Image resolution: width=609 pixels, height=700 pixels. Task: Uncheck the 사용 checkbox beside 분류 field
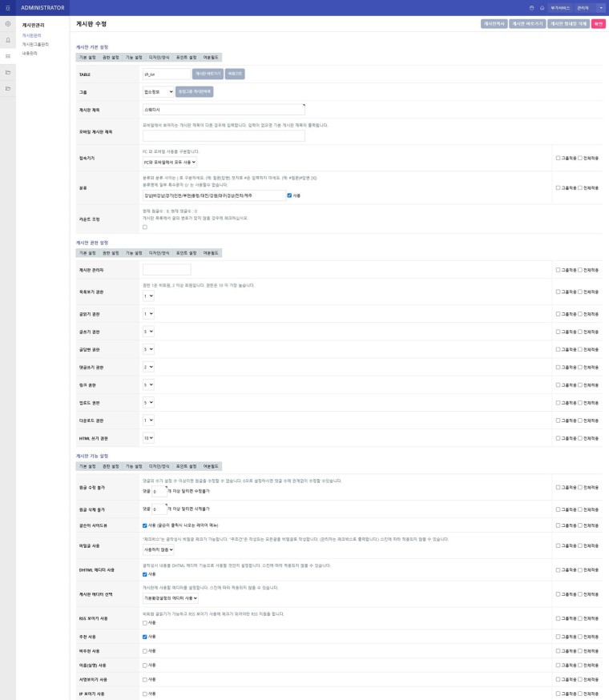(x=289, y=195)
